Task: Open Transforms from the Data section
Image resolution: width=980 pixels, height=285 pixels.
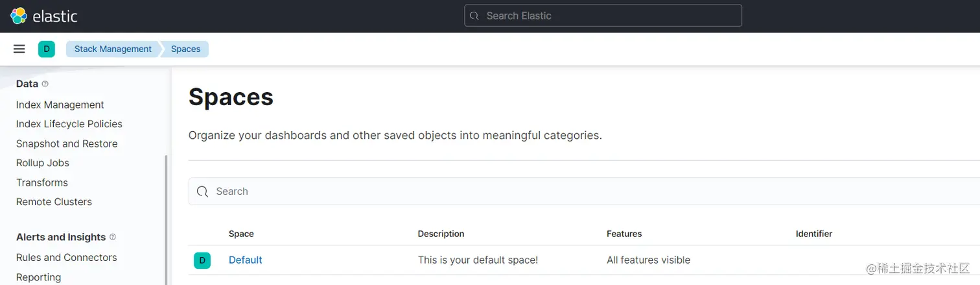Action: [42, 182]
